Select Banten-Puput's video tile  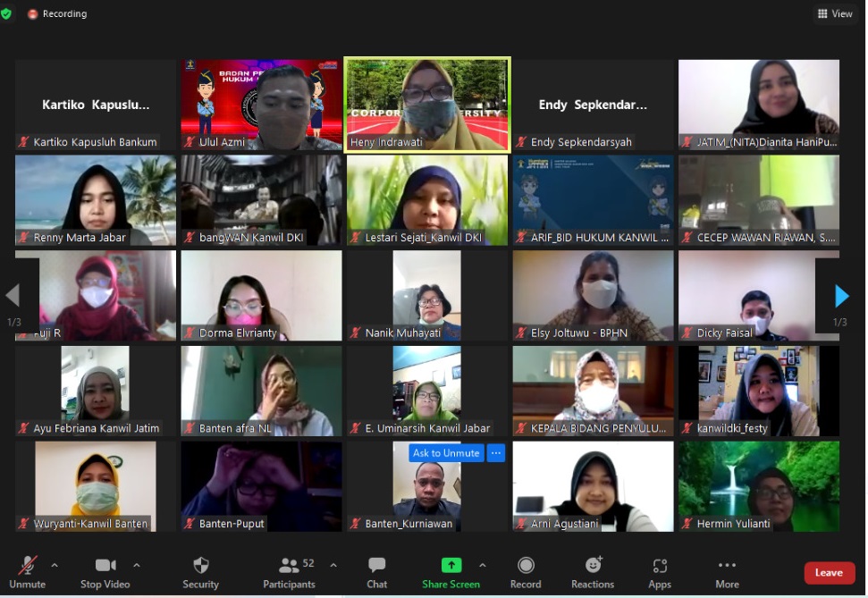point(261,486)
